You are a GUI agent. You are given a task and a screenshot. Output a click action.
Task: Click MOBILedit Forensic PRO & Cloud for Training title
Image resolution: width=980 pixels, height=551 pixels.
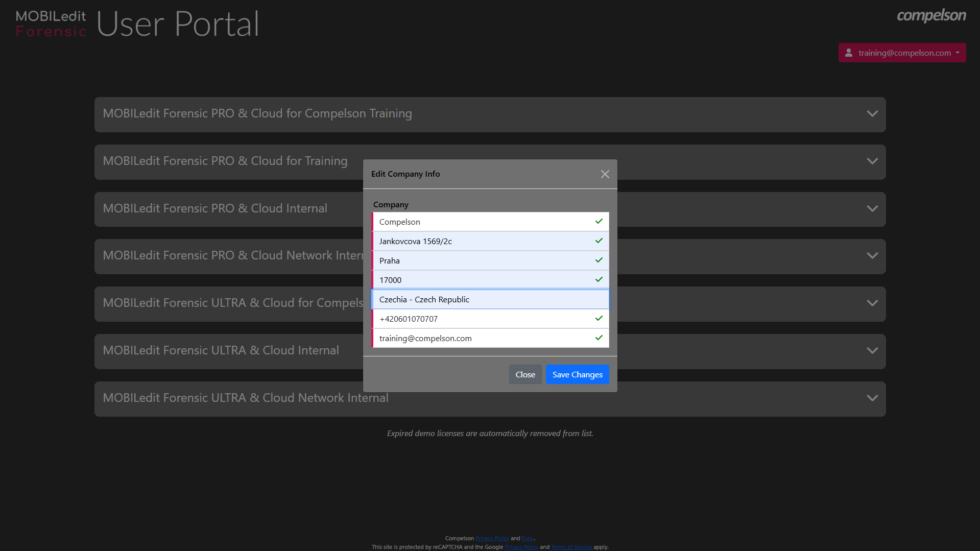coord(225,161)
